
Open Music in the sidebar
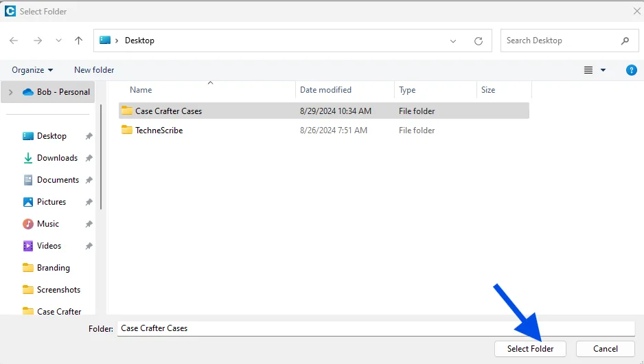47,224
